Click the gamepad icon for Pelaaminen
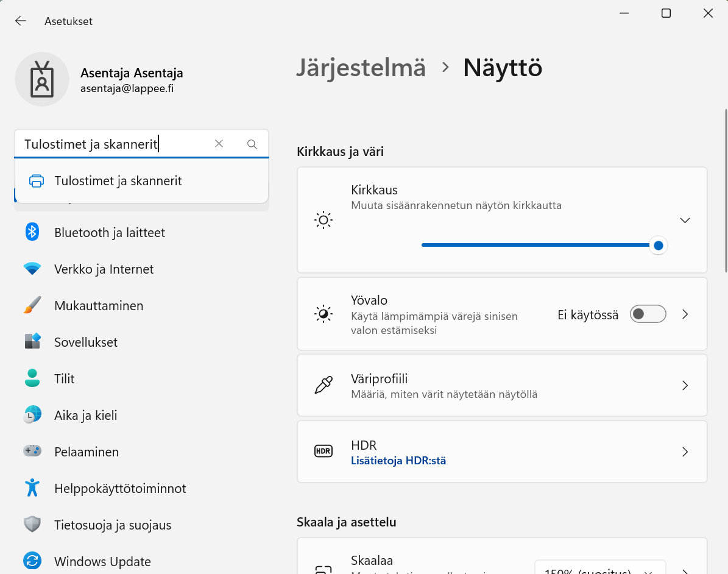 [x=32, y=451]
